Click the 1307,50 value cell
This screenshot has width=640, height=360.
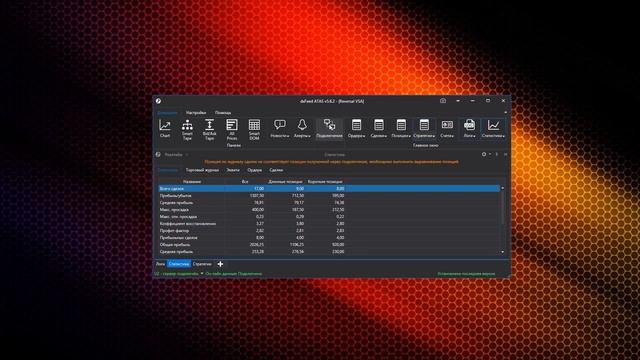257,196
